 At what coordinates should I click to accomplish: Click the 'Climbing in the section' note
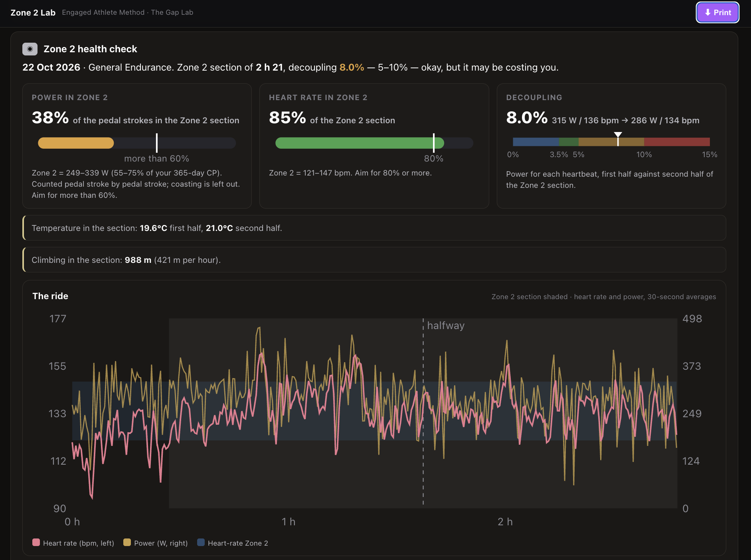coord(374,260)
